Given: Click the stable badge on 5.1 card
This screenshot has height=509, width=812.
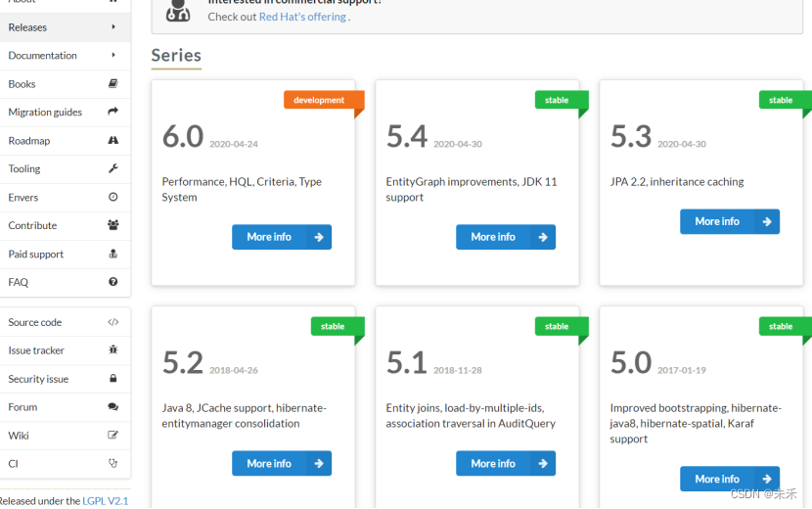Looking at the screenshot, I should point(562,326).
